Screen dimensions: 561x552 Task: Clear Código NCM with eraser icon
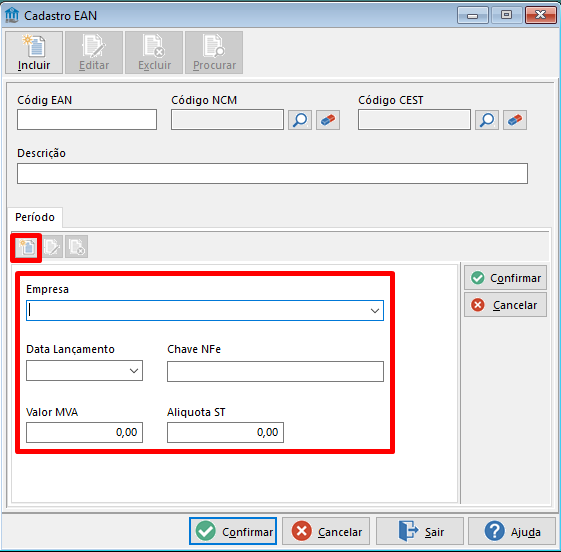point(328,120)
